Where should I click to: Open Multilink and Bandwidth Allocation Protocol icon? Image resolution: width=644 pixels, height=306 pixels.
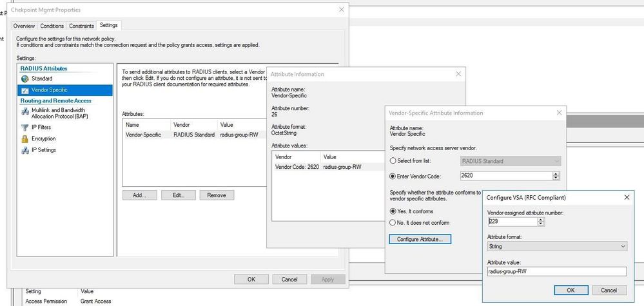click(x=25, y=113)
